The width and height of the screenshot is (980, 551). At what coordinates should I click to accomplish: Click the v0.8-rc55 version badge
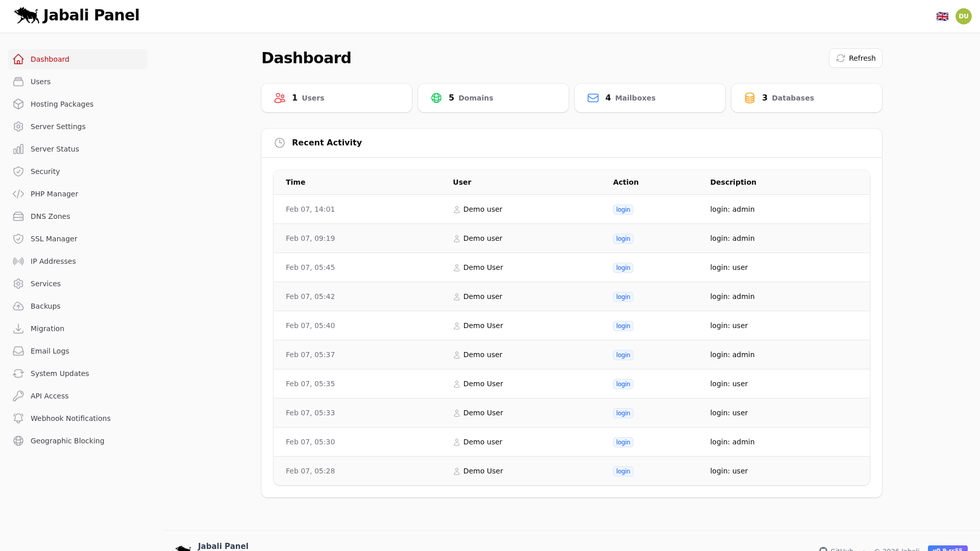point(947,549)
